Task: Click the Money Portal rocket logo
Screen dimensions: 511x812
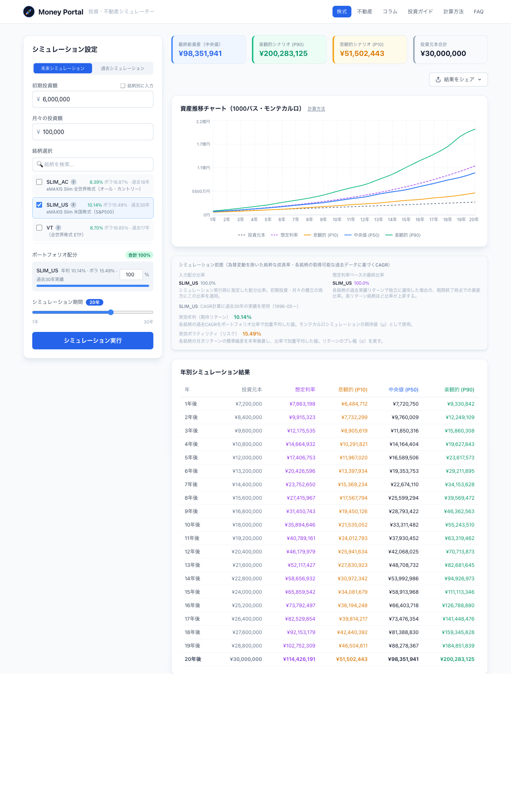Action: 29,12
